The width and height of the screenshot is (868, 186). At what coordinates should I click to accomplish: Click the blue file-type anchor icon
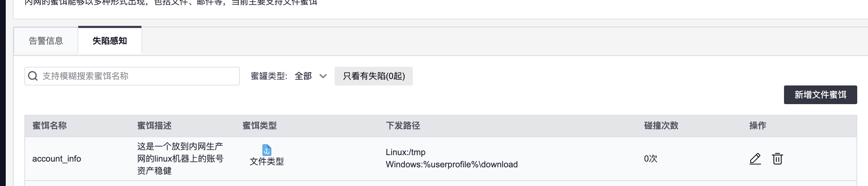click(x=267, y=150)
